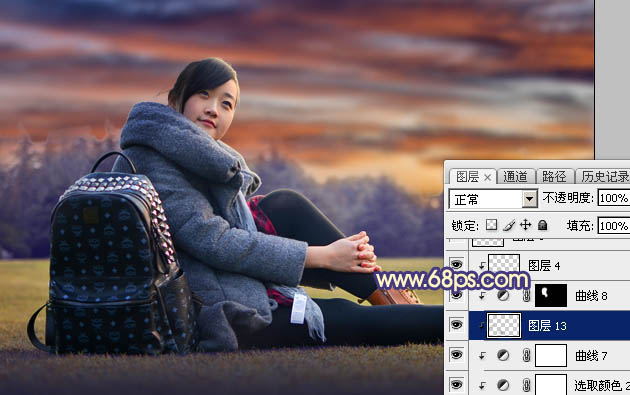Click clipping arrow icon of 图层 13
This screenshot has width=630, height=395.
pos(482,326)
